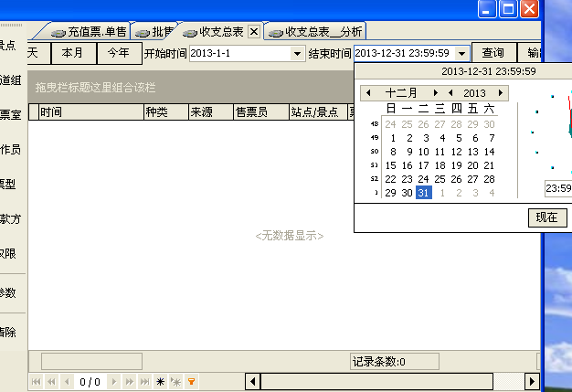572x392 pixels.
Task: Click the black asterisk bookmark icon
Action: [x=161, y=381]
